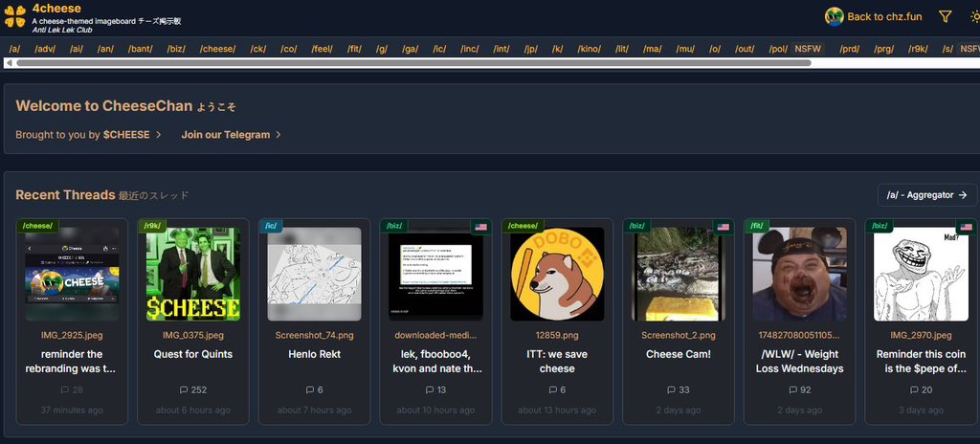The image size is (980, 444).
Task: Open the /pol/ NSFW board
Action: click(x=797, y=49)
